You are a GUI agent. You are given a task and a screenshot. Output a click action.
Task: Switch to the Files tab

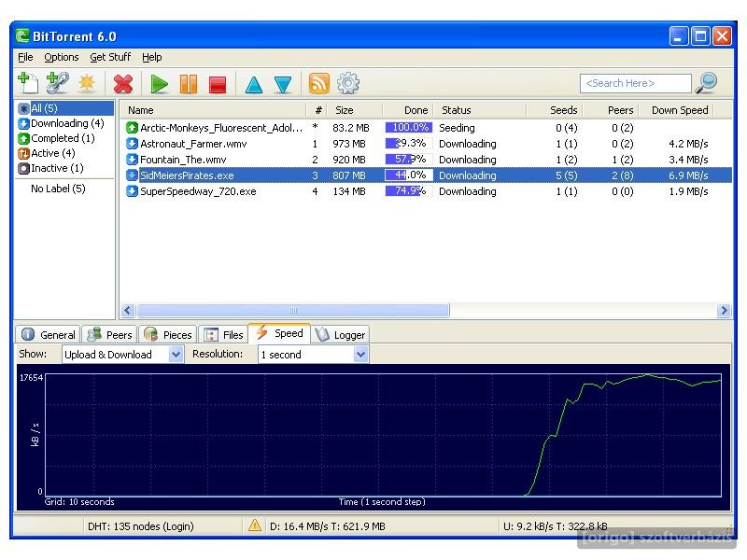(223, 335)
